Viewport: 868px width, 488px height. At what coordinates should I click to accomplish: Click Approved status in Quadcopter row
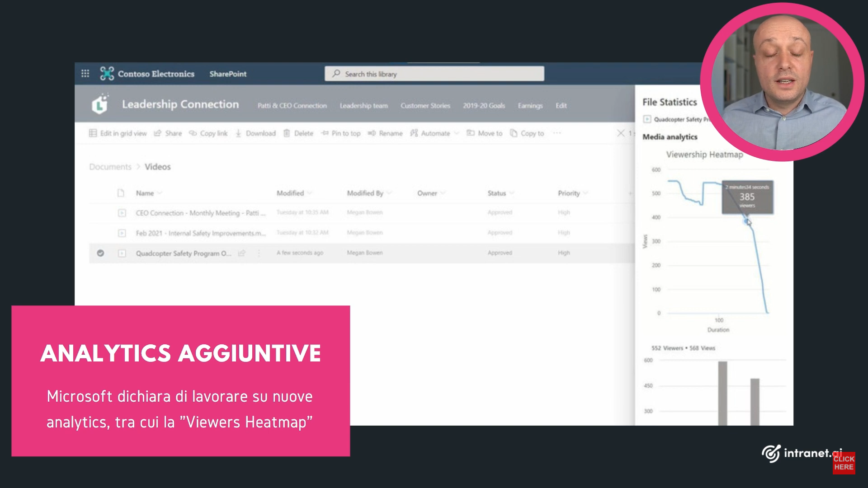500,253
